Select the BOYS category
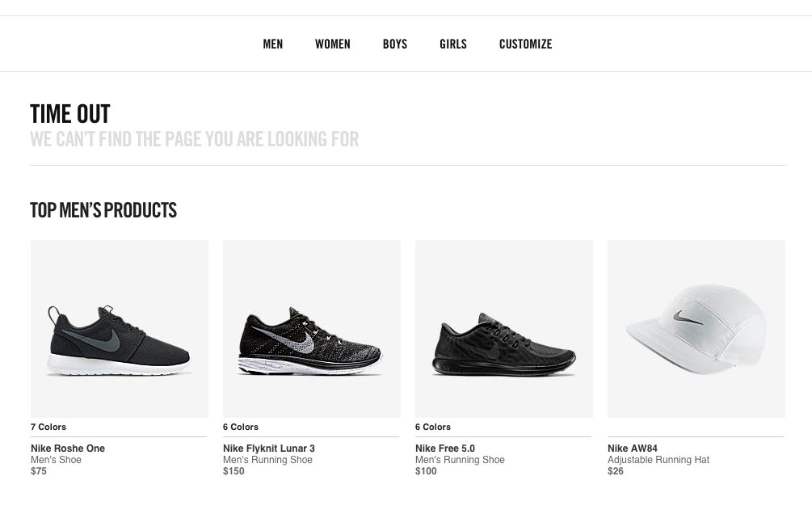Screen dimensions: 812x514 pyautogui.click(x=394, y=44)
